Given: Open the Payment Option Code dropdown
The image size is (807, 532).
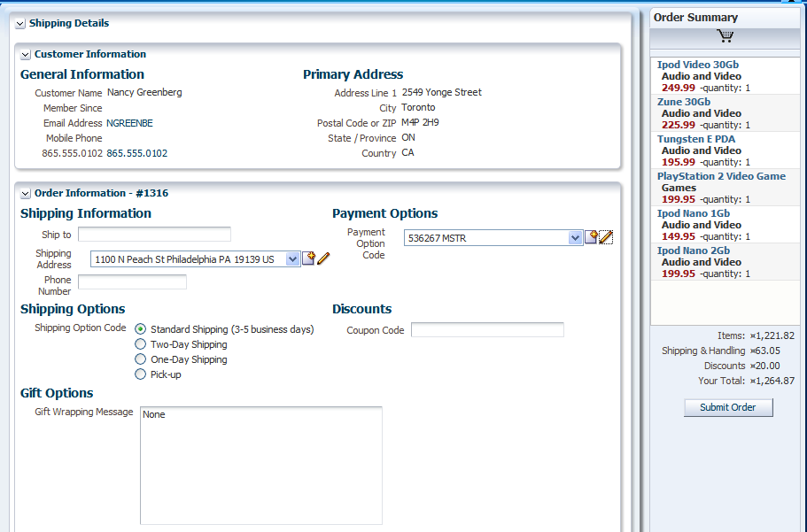Looking at the screenshot, I should (572, 237).
